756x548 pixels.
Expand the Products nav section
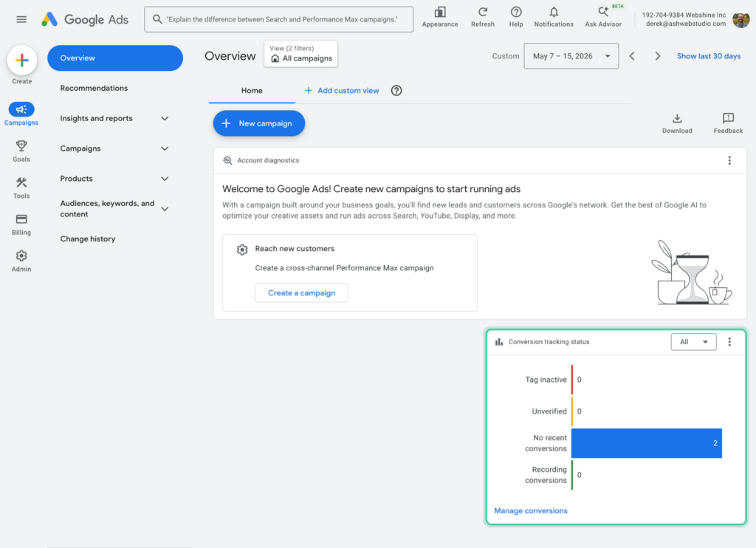165,179
